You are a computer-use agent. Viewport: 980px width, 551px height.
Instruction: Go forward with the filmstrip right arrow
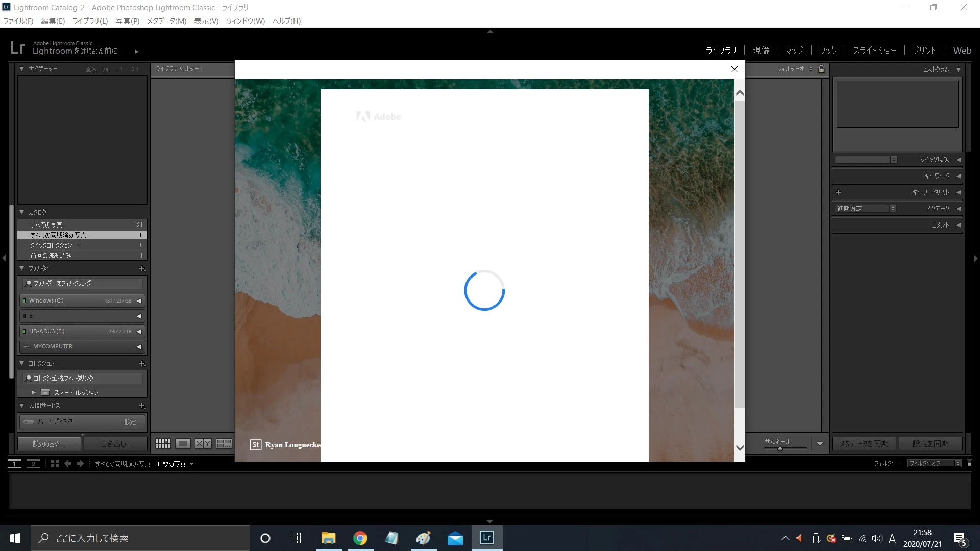pos(80,463)
